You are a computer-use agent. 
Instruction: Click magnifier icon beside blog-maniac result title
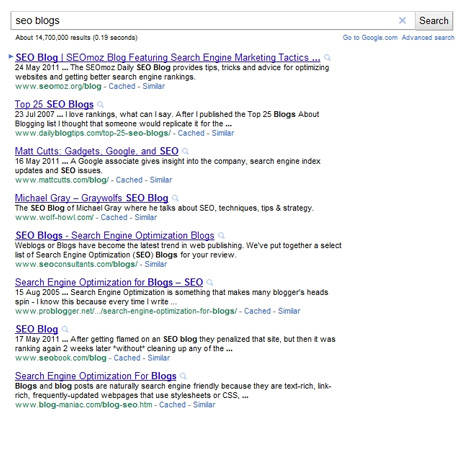coord(183,376)
